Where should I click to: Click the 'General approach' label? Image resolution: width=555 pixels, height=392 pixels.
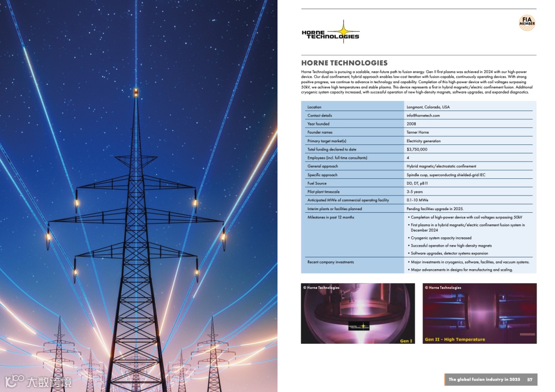click(322, 166)
